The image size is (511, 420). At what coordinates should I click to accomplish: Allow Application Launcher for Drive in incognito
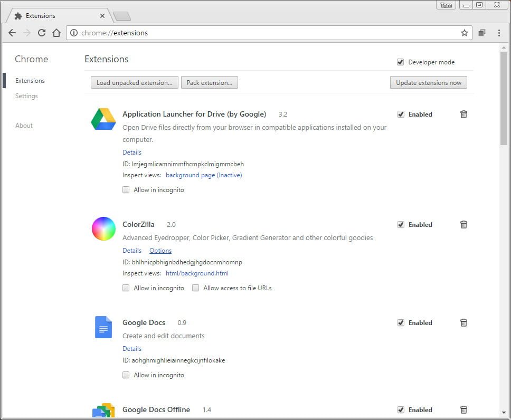pos(126,189)
